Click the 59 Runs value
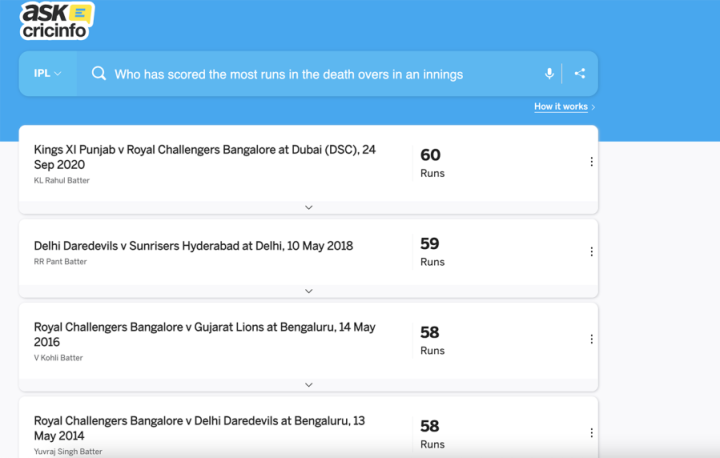Image resolution: width=720 pixels, height=458 pixels. pyautogui.click(x=432, y=252)
